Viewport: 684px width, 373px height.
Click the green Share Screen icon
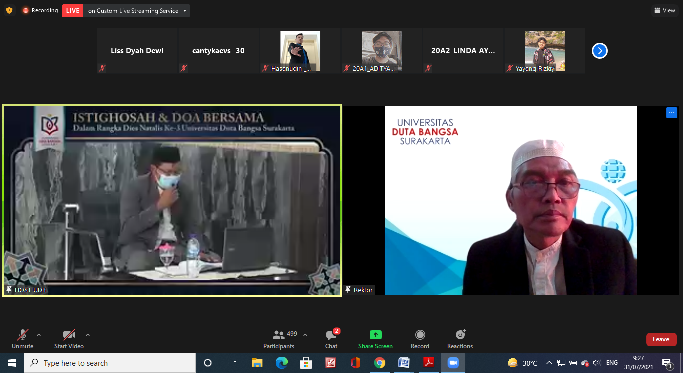pos(376,335)
